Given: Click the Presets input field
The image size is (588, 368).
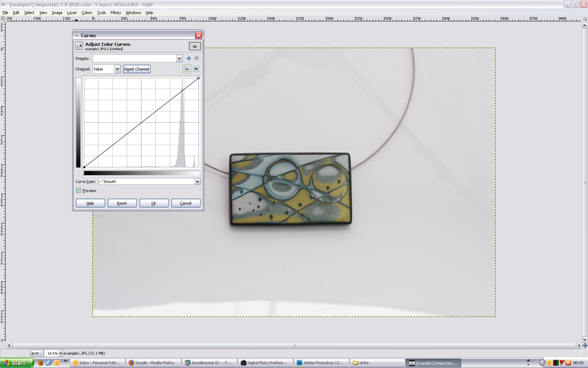Looking at the screenshot, I should click(135, 59).
